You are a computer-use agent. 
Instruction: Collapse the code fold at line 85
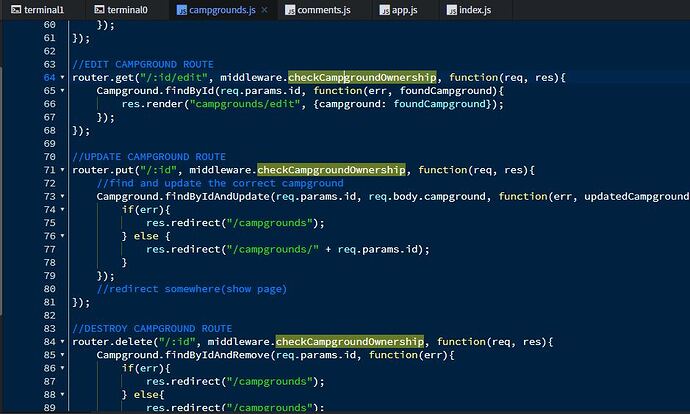[62, 355]
